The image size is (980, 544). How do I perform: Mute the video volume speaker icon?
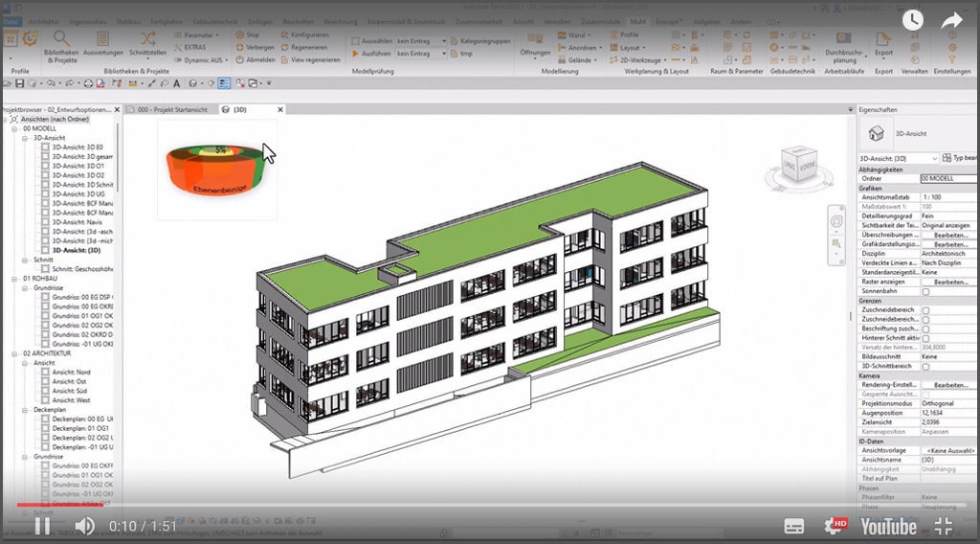(84, 525)
